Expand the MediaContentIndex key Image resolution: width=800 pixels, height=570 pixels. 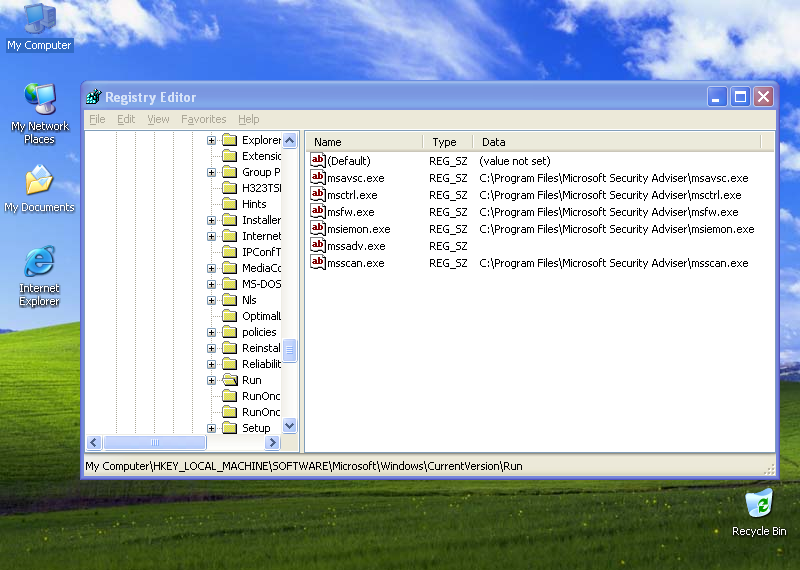coord(211,268)
